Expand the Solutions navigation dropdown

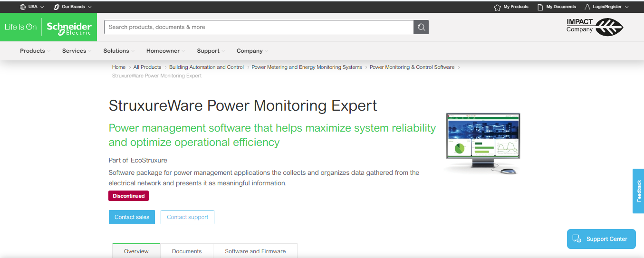point(119,51)
